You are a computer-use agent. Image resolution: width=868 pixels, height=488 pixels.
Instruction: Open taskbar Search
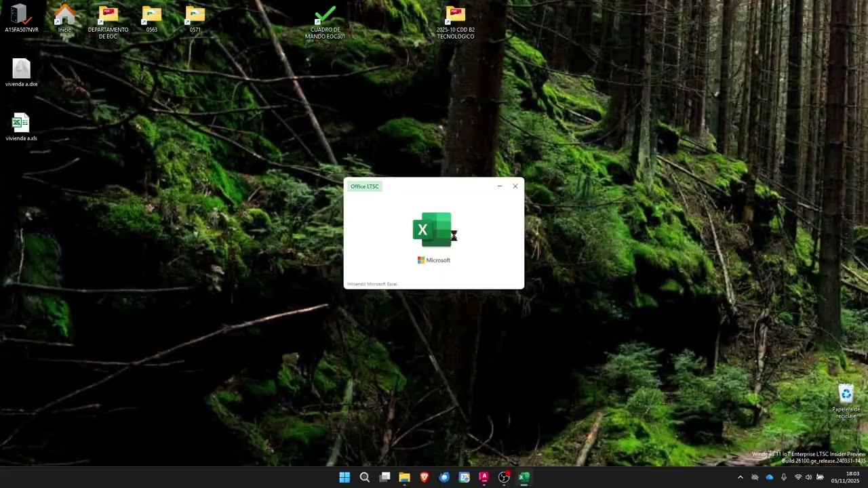point(364,477)
